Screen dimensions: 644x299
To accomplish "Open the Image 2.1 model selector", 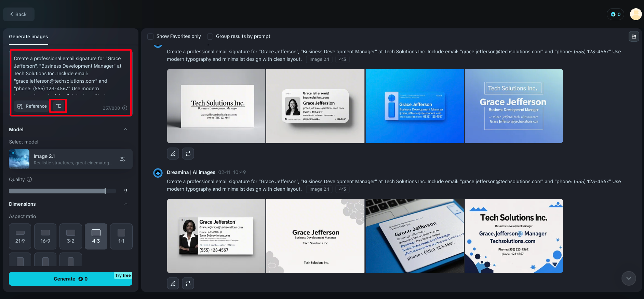I will pyautogui.click(x=71, y=159).
